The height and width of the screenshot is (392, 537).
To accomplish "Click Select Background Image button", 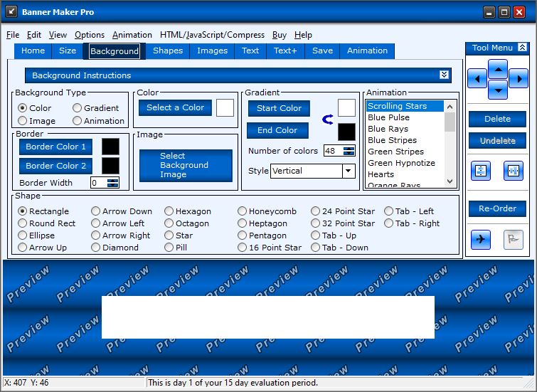I will 186,166.
